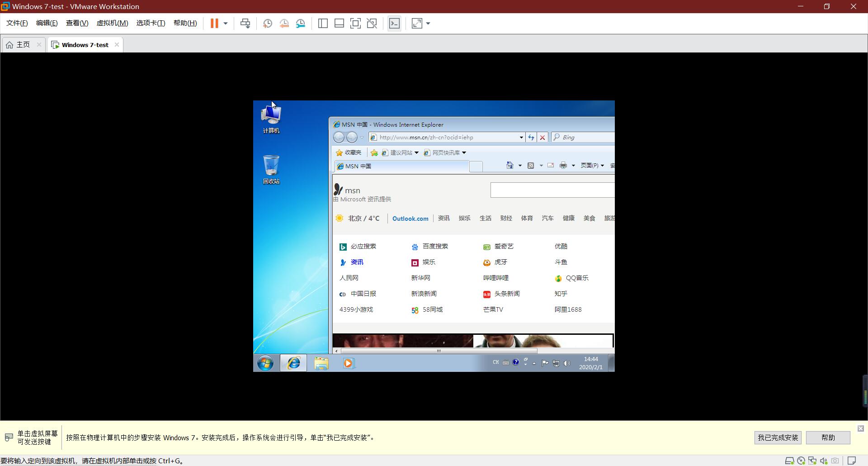Viewport: 868px width, 466px height.
Task: Select the Windows 7-test tab
Action: point(85,45)
